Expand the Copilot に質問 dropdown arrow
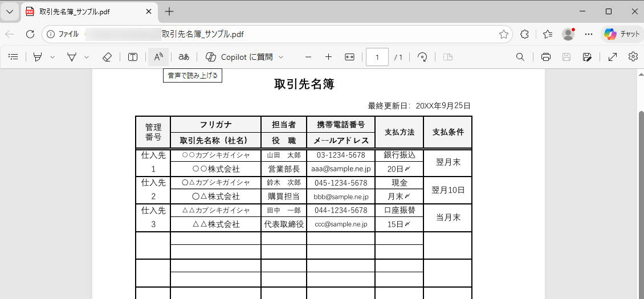The image size is (644, 299). (x=282, y=57)
